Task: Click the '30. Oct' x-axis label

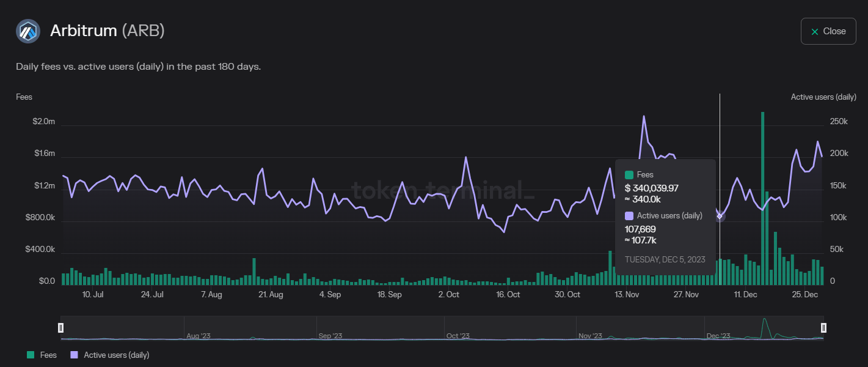Action: point(567,295)
